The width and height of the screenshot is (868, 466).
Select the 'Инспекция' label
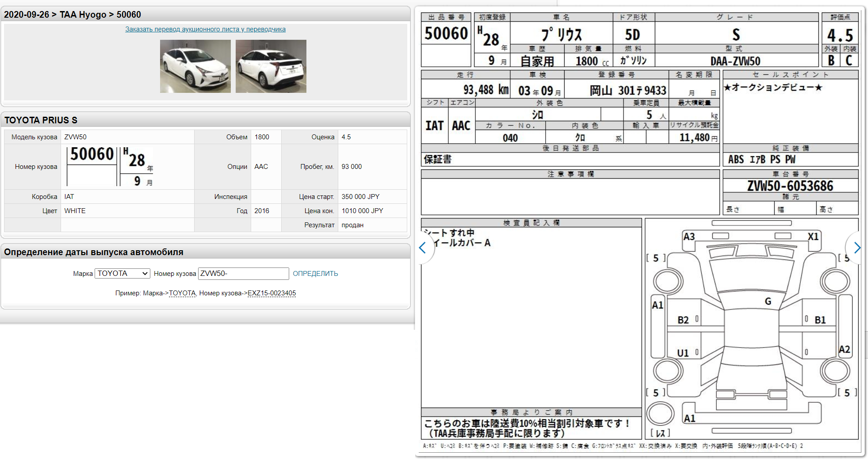point(231,197)
